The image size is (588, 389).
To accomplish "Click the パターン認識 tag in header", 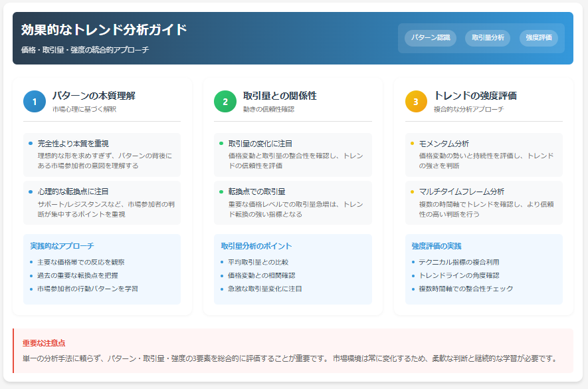I will point(430,38).
